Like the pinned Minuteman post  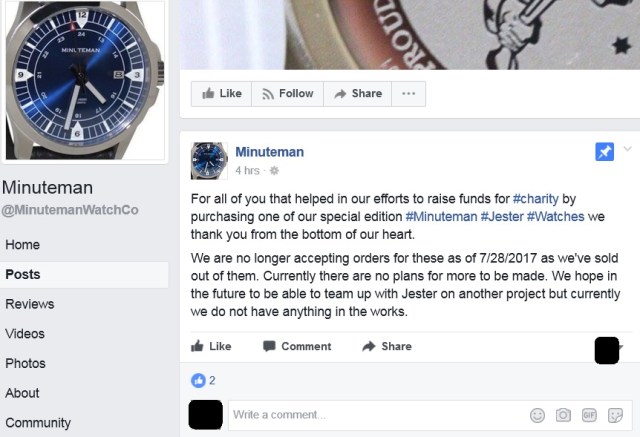pos(211,346)
